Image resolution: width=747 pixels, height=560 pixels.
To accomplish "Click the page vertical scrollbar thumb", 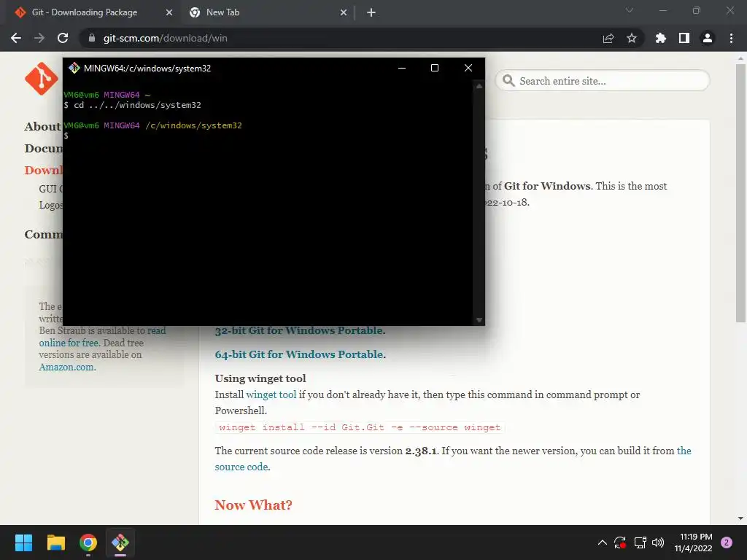I will point(740,192).
